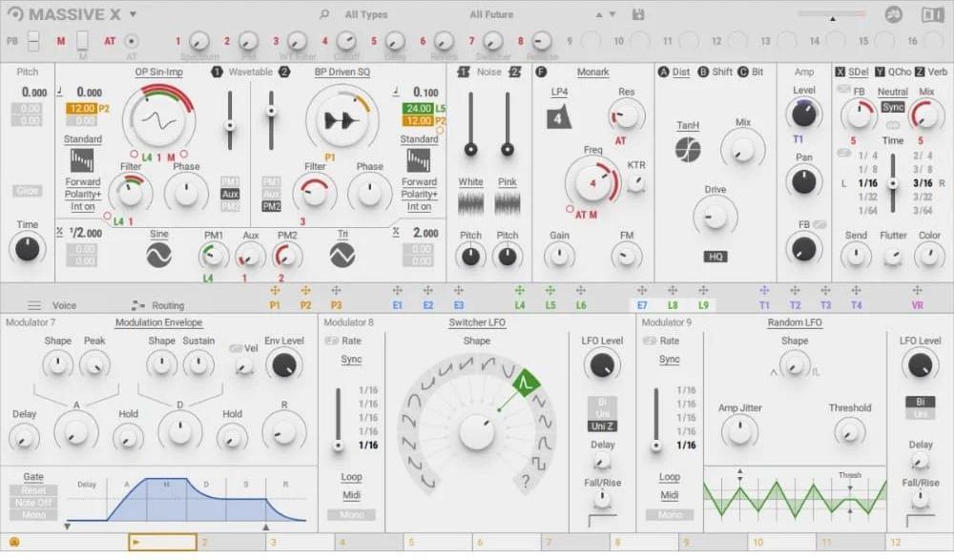This screenshot has height=560, width=954.
Task: Click the Sine waveform icon
Action: (x=158, y=255)
